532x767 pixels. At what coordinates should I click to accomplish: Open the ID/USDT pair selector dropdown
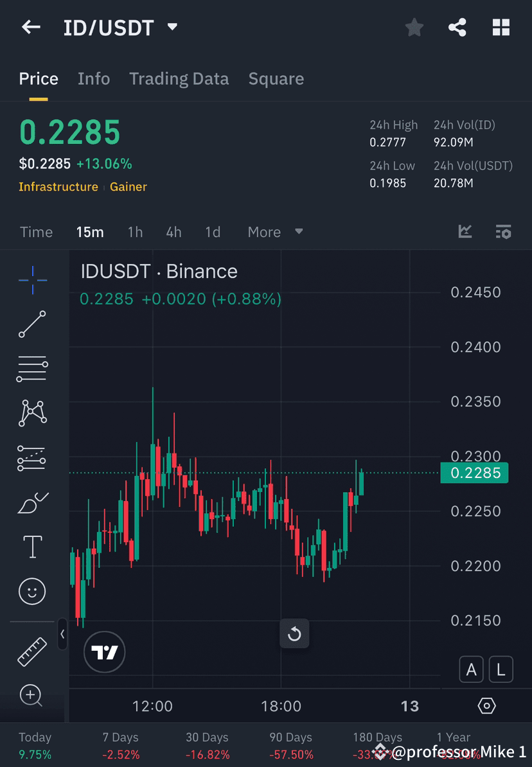click(172, 27)
